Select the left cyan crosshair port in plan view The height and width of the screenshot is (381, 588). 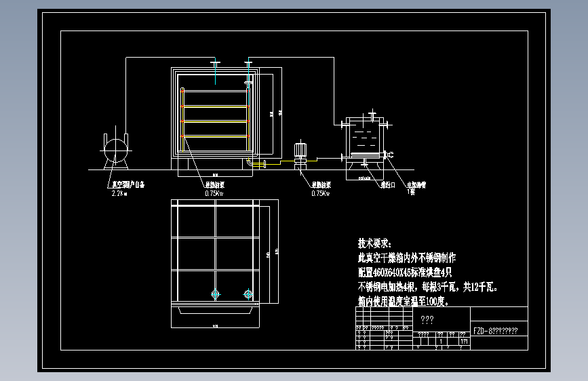[x=216, y=294]
